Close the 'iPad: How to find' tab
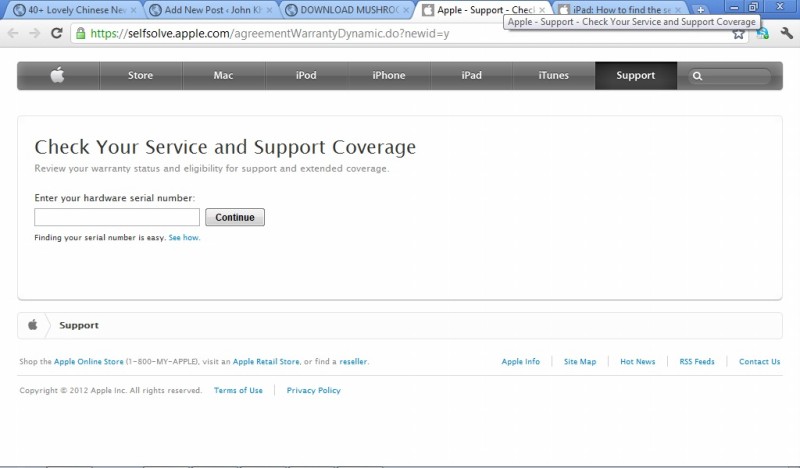800x468 pixels. 678,10
